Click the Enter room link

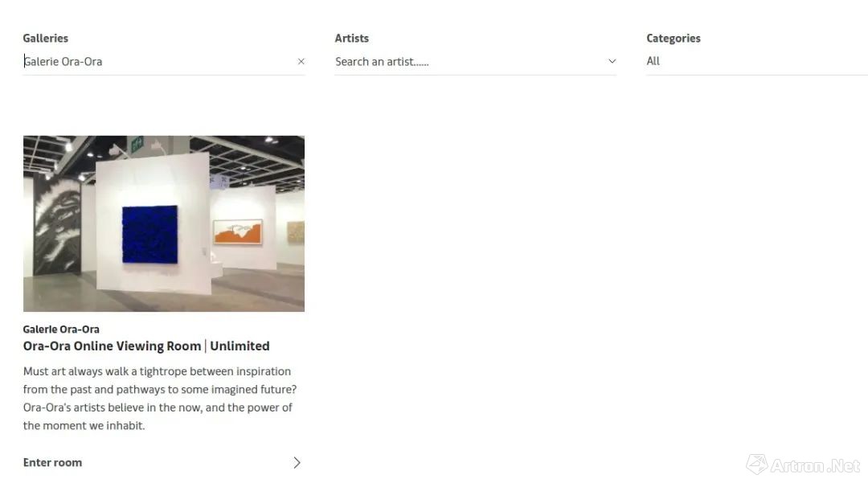[52, 463]
